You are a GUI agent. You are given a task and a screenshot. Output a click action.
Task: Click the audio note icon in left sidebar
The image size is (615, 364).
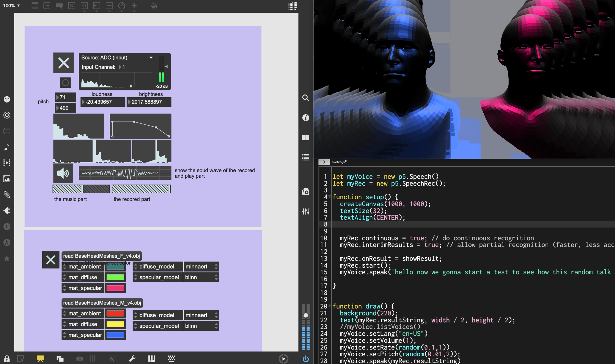coord(7,147)
